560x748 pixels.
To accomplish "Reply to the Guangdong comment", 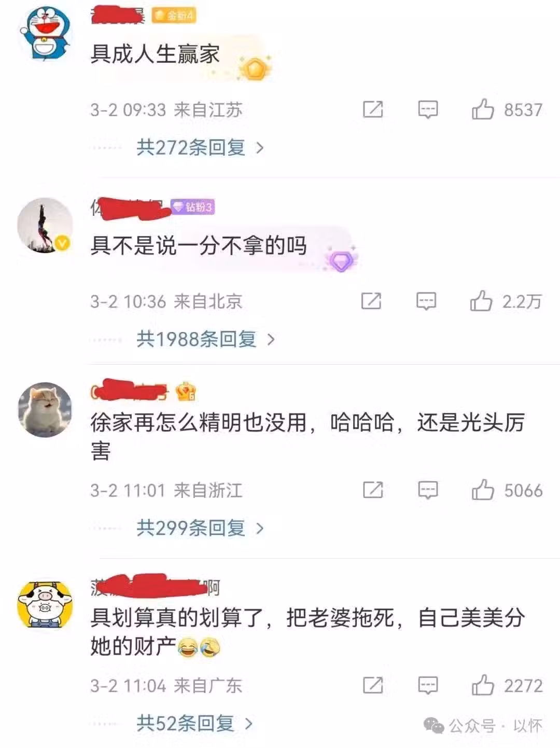I will click(428, 685).
